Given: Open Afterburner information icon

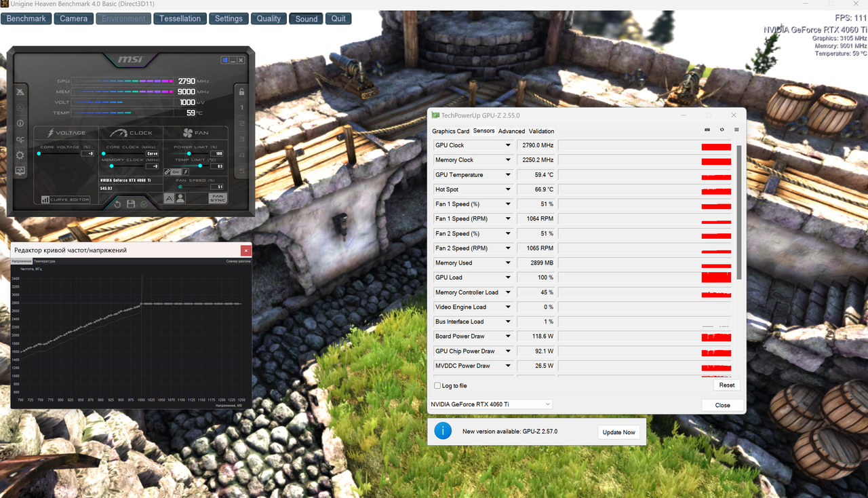Looking at the screenshot, I should coord(20,123).
